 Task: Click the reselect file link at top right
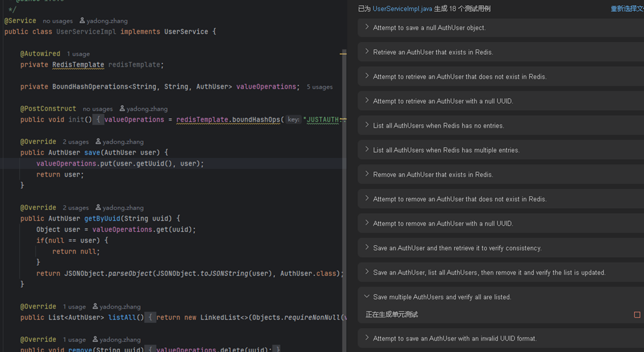coord(627,9)
